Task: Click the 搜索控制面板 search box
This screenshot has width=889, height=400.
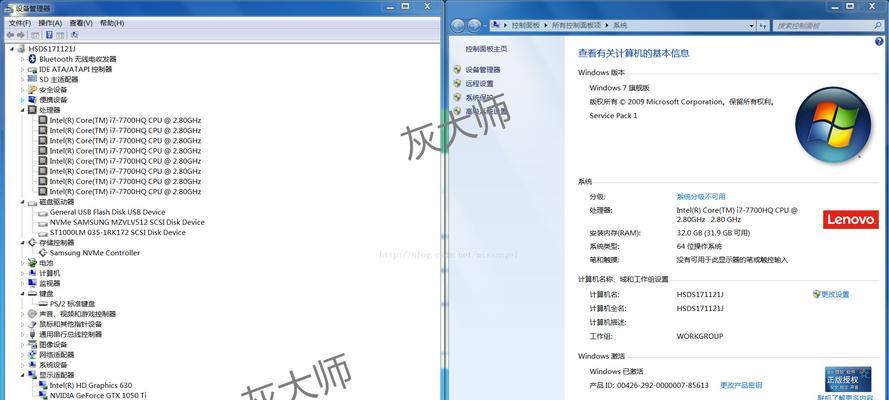Action: pyautogui.click(x=828, y=25)
